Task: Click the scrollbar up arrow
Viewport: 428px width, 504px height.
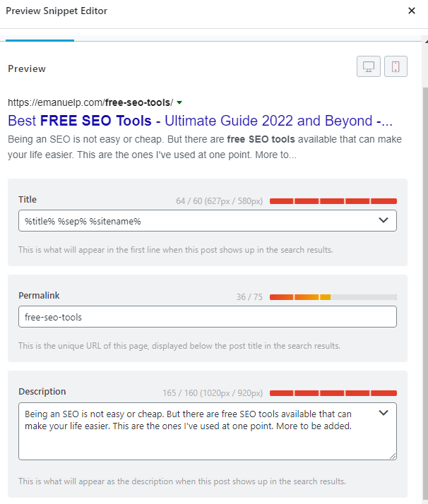Action: (426, 42)
